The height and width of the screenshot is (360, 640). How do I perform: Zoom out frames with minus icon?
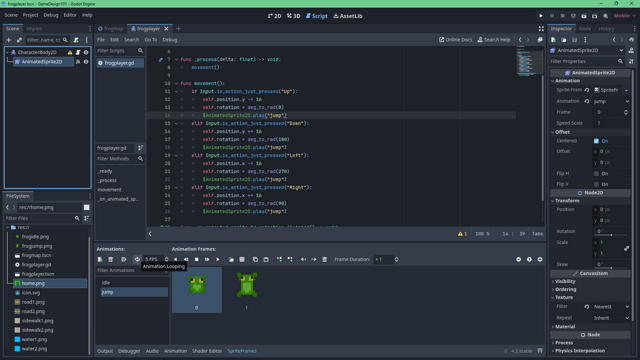point(519,260)
